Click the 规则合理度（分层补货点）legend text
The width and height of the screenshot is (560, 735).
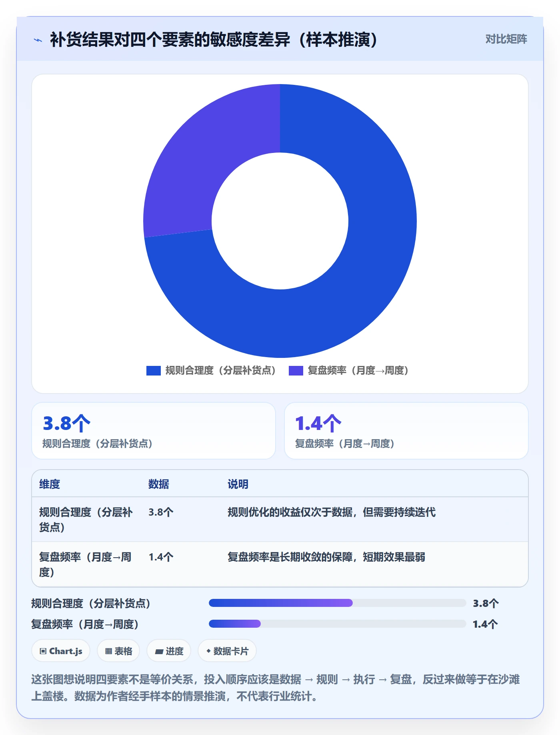tap(220, 371)
